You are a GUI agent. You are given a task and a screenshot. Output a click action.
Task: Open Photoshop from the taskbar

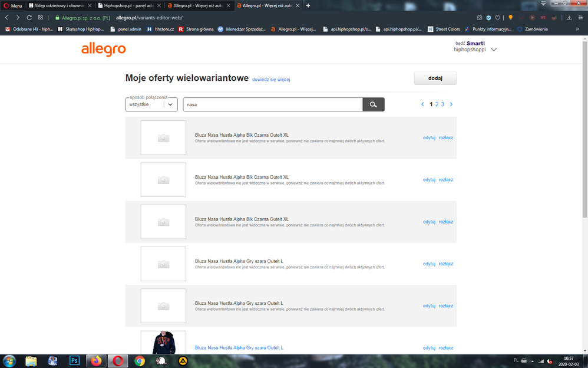(x=74, y=360)
